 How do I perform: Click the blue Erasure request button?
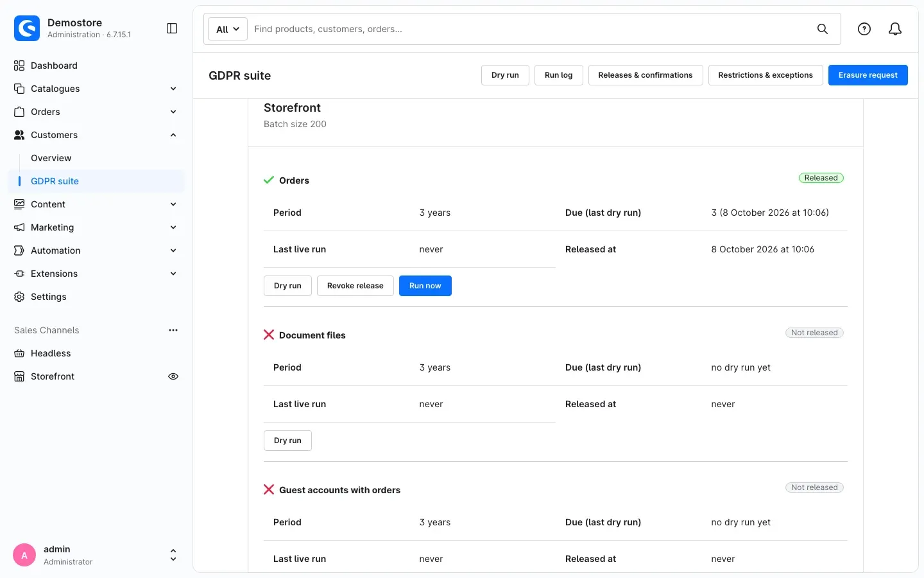click(x=868, y=75)
